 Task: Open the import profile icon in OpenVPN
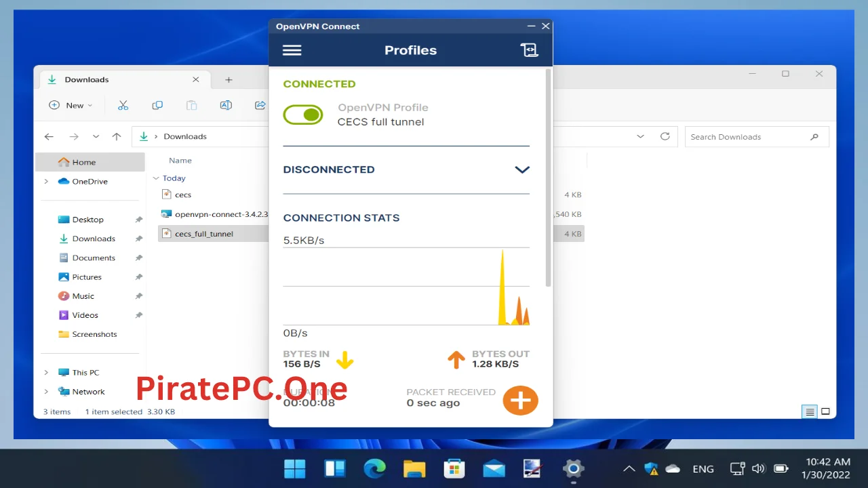(529, 50)
